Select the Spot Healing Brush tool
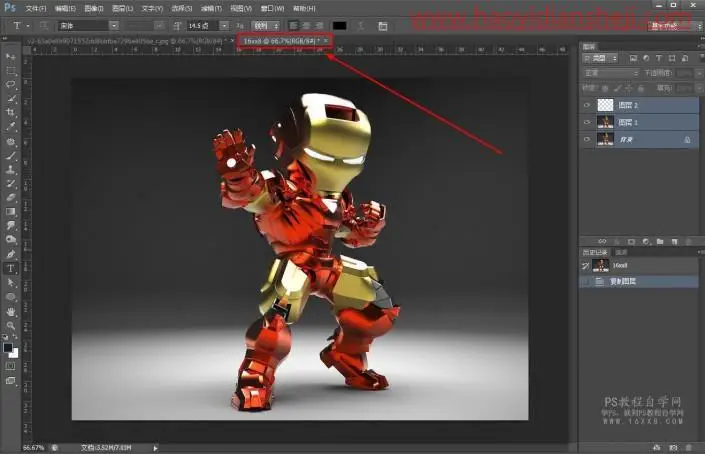Screen dimensions: 705x454 [x=11, y=141]
